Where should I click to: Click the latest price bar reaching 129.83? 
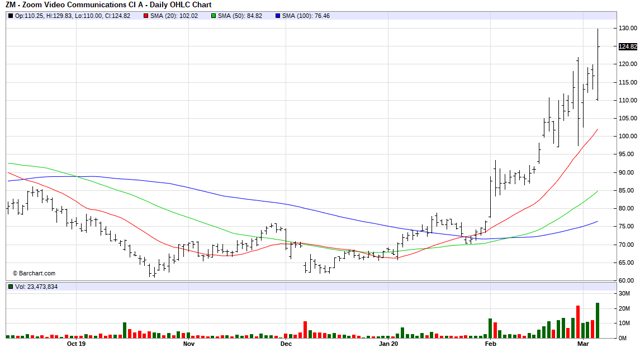(x=598, y=64)
